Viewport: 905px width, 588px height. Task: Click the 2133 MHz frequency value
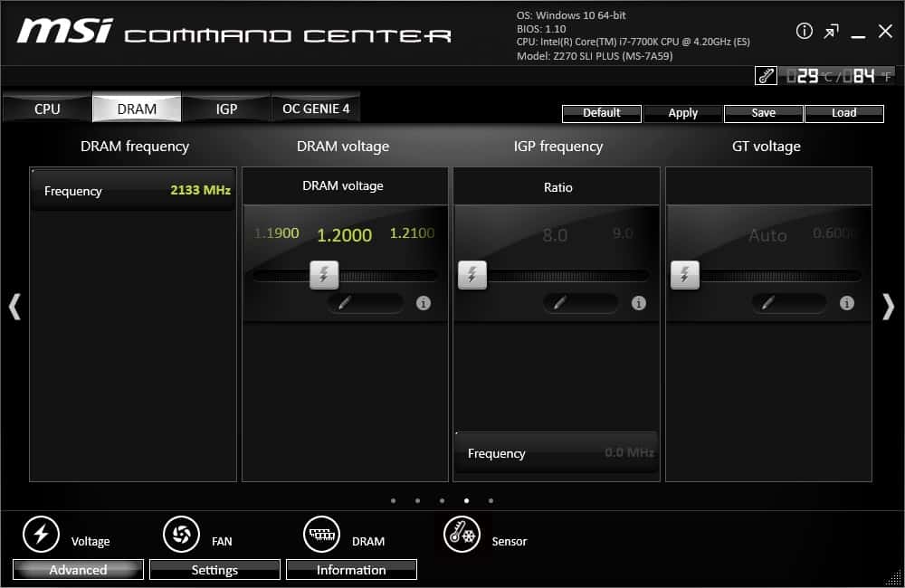coord(200,190)
